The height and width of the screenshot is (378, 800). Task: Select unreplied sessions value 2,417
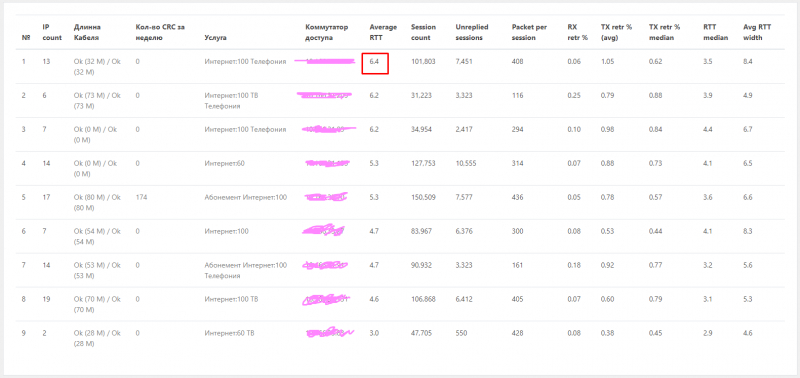coord(464,130)
